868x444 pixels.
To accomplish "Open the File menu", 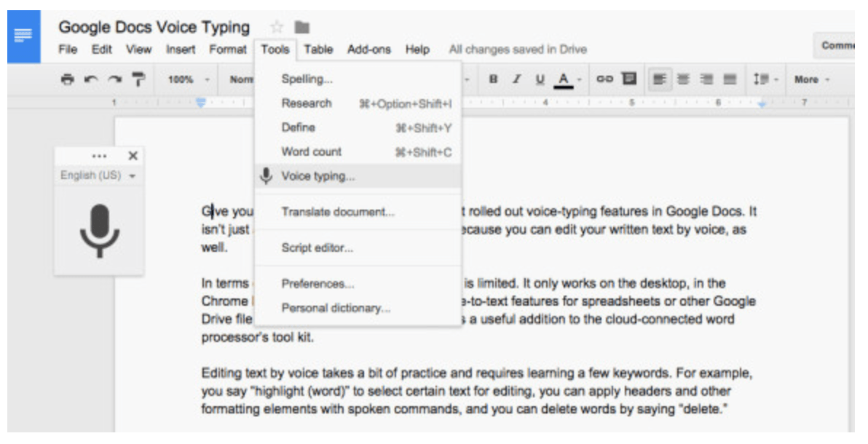I will tap(68, 49).
